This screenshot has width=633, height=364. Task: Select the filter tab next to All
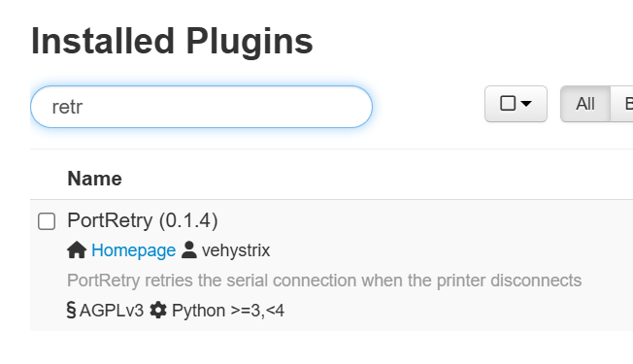622,104
